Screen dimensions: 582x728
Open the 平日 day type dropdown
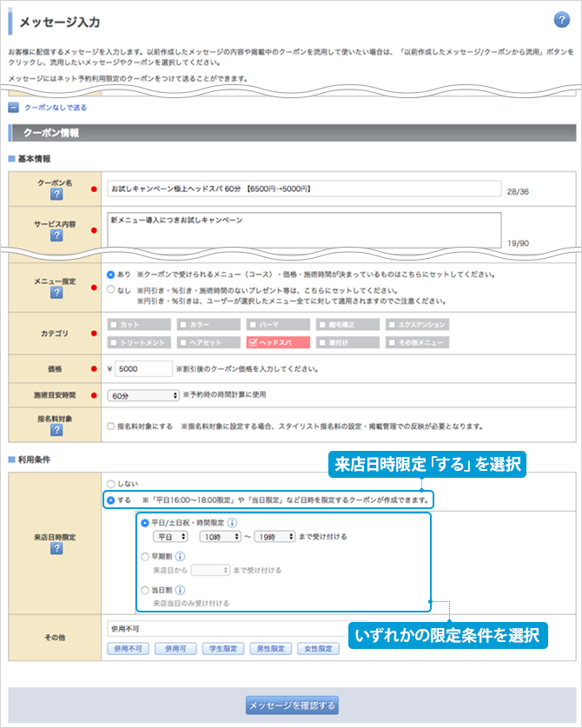click(x=170, y=537)
